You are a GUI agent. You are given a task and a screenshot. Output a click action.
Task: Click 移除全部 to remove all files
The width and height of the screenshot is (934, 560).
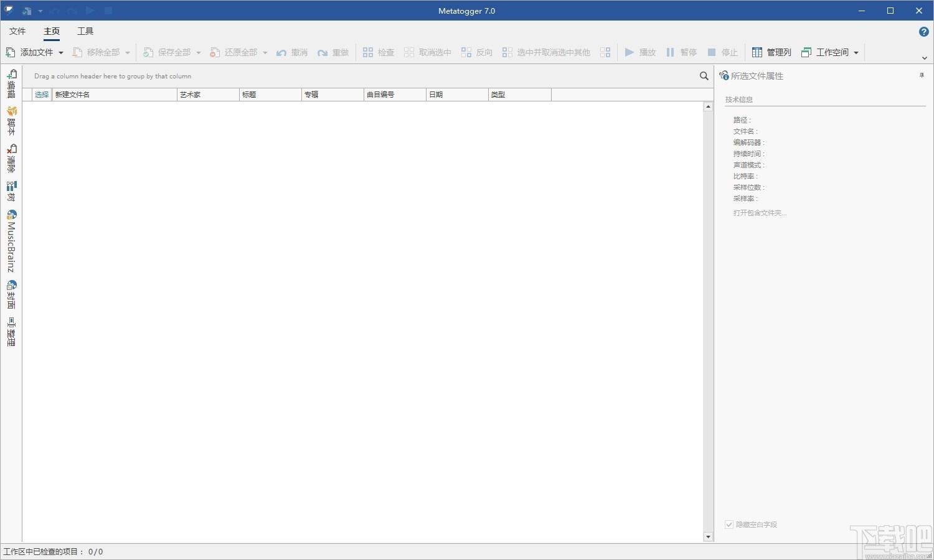pyautogui.click(x=97, y=52)
